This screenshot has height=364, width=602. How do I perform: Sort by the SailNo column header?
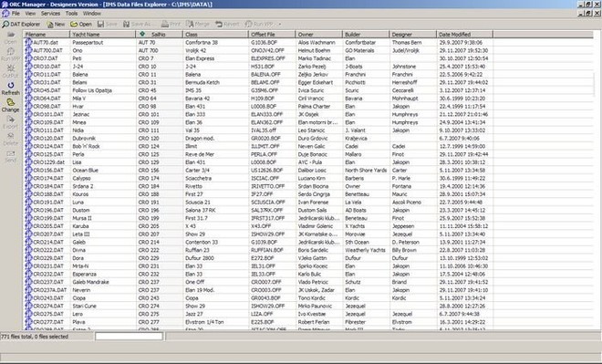(160, 34)
